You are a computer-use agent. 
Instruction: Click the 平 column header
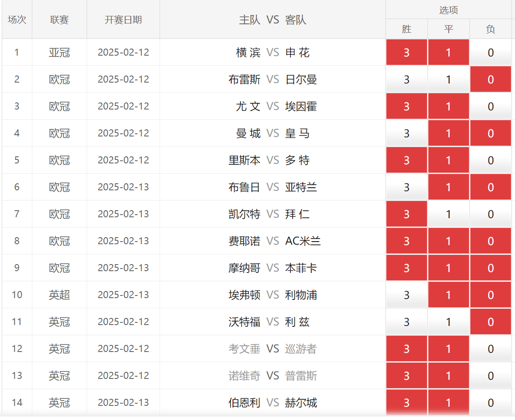pyautogui.click(x=449, y=29)
